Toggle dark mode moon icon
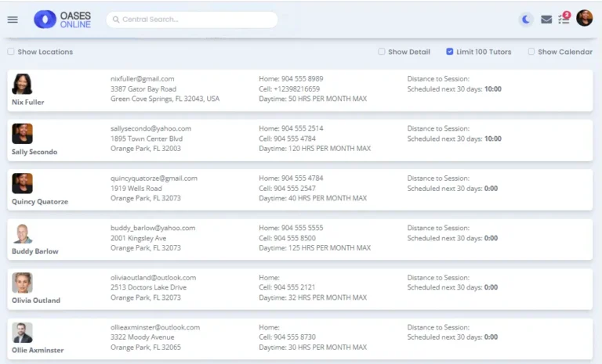 click(x=526, y=20)
